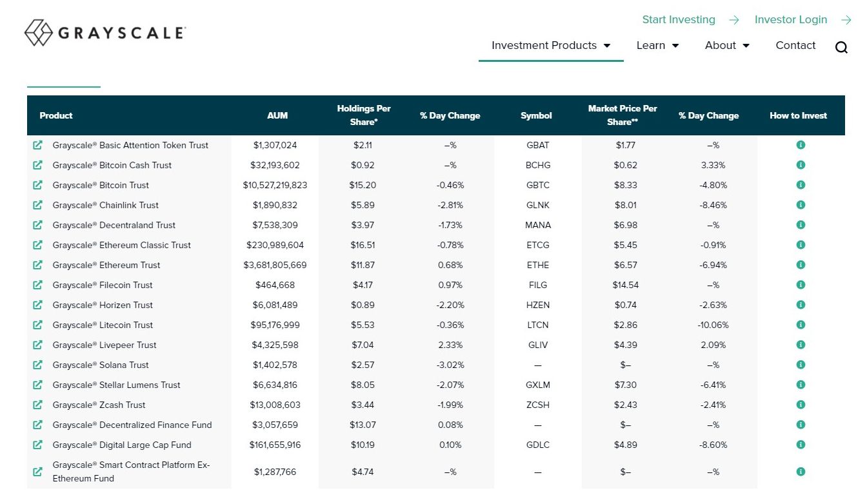This screenshot has width=867, height=504.
Task: Click the Grayscale logo
Action: click(105, 33)
